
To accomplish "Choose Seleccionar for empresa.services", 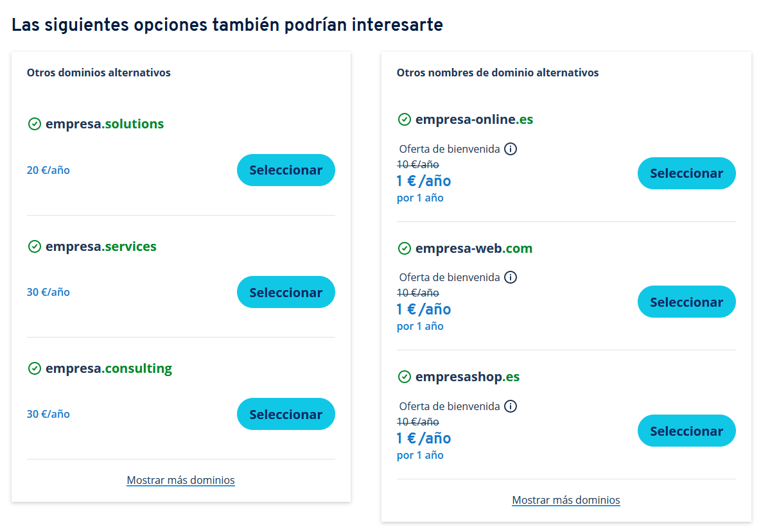I will pos(286,293).
